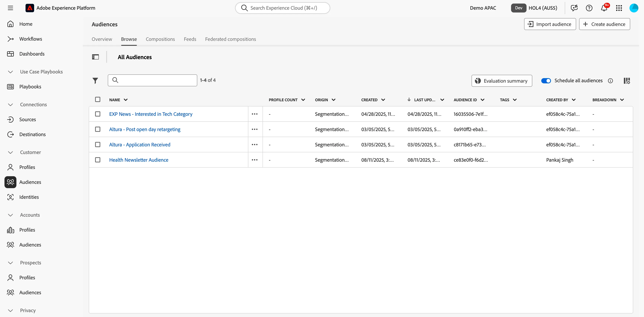Open more actions for Altura Post open day
Viewport: 644px width, 317px height.
255,129
